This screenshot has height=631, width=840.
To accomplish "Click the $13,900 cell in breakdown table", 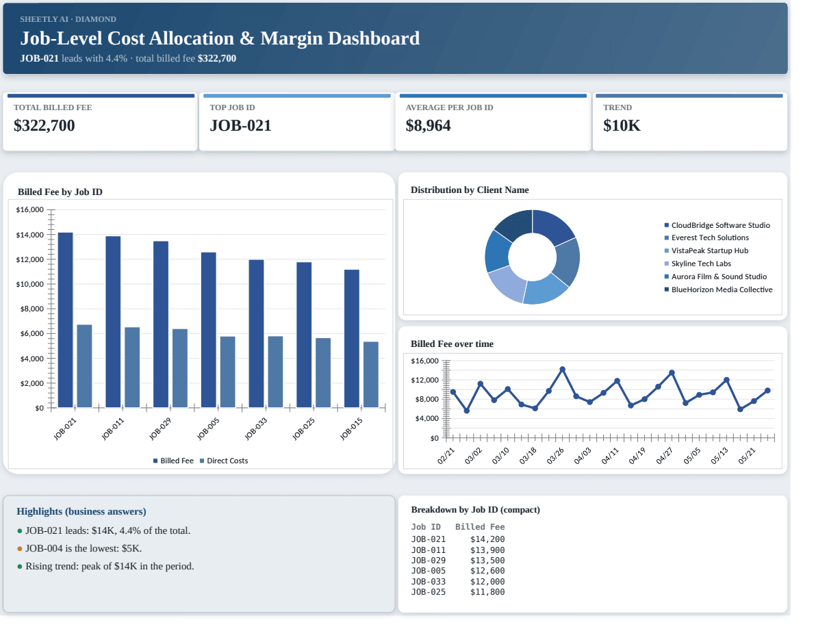I will point(487,550).
